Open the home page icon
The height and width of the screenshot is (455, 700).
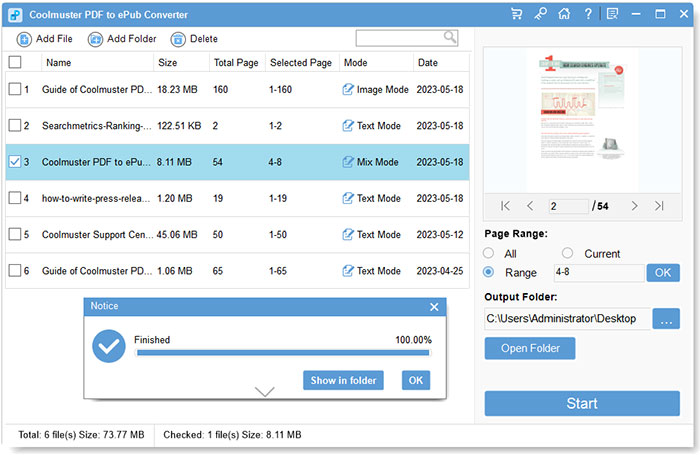(x=564, y=14)
